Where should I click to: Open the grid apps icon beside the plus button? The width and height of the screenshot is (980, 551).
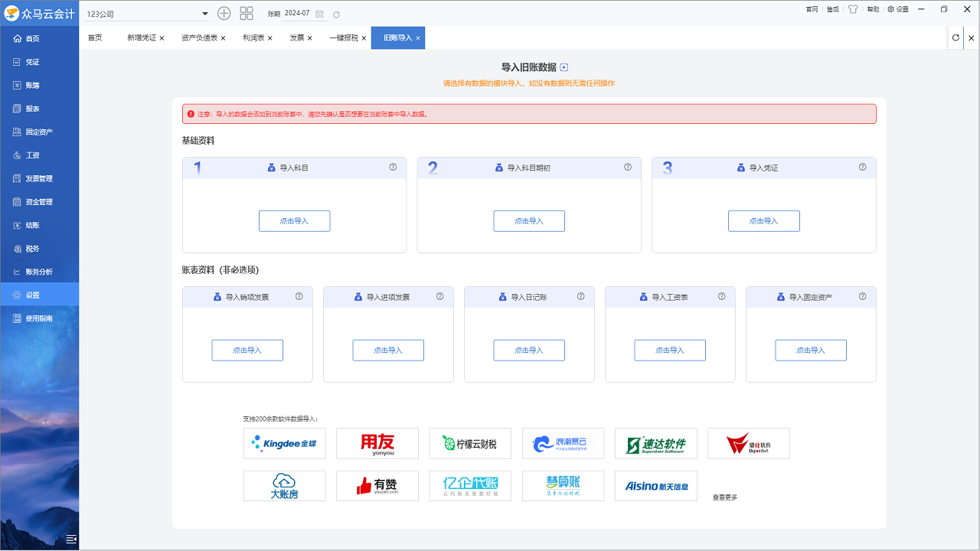click(246, 13)
